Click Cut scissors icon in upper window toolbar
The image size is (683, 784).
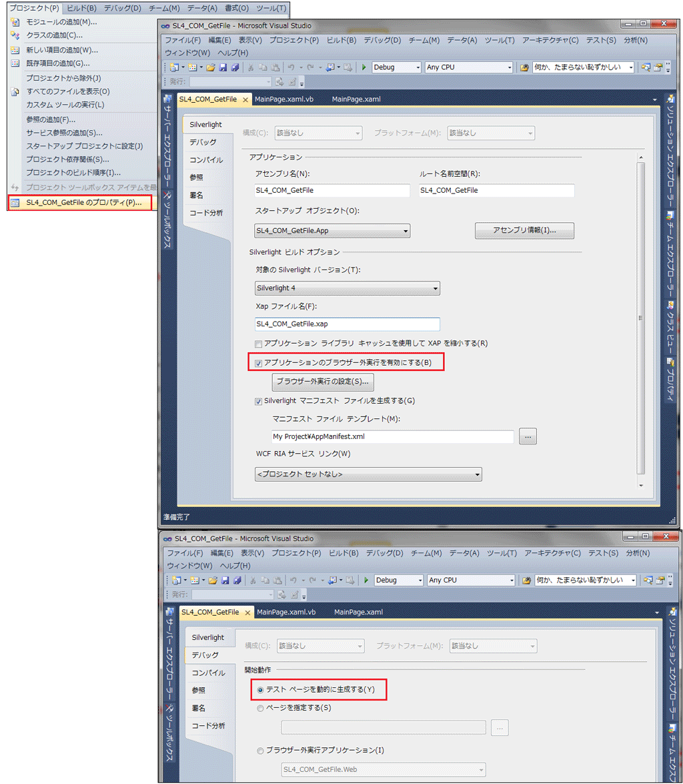tap(251, 67)
